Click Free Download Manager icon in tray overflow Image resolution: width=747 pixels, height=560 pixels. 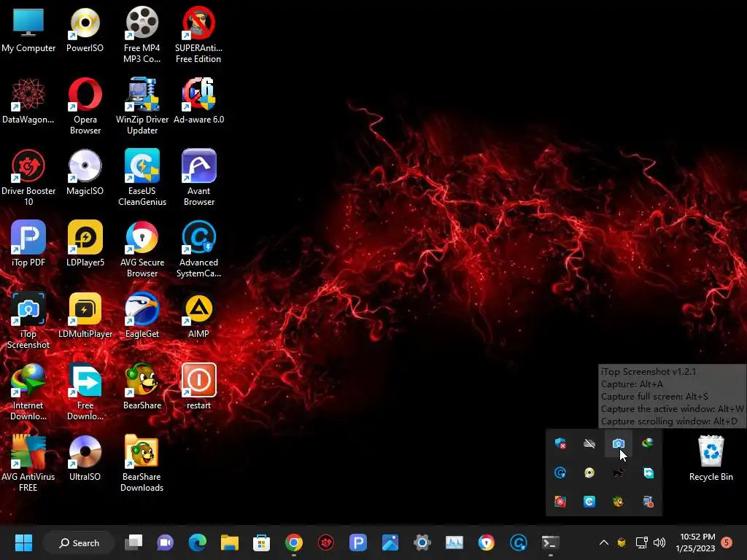[x=648, y=472]
